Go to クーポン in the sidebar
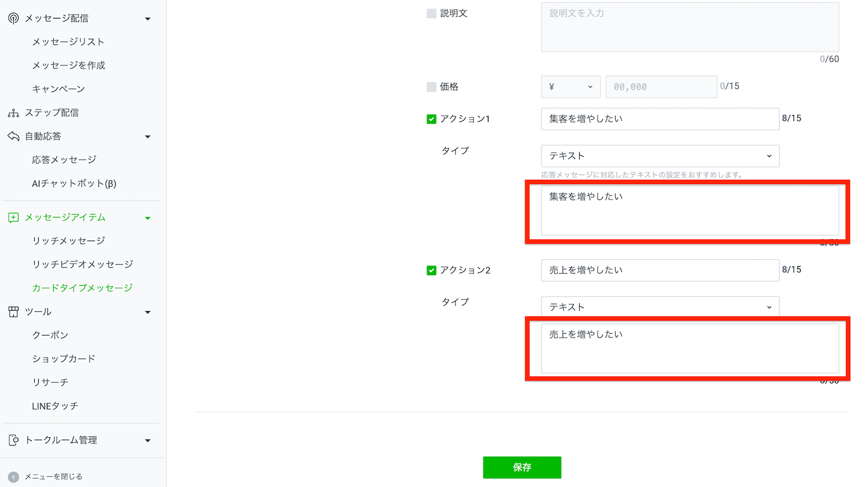The width and height of the screenshot is (868, 487). click(50, 335)
